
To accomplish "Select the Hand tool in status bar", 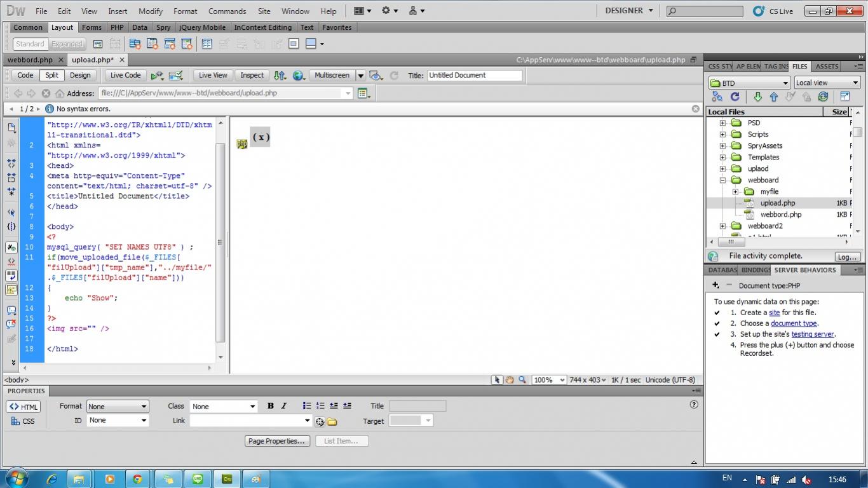I will point(510,380).
